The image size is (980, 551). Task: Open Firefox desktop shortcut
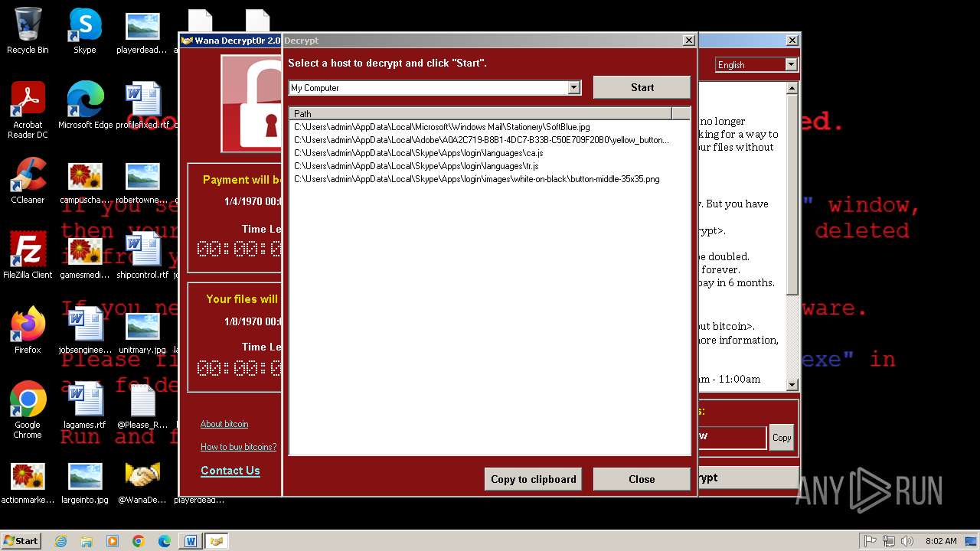click(x=28, y=331)
